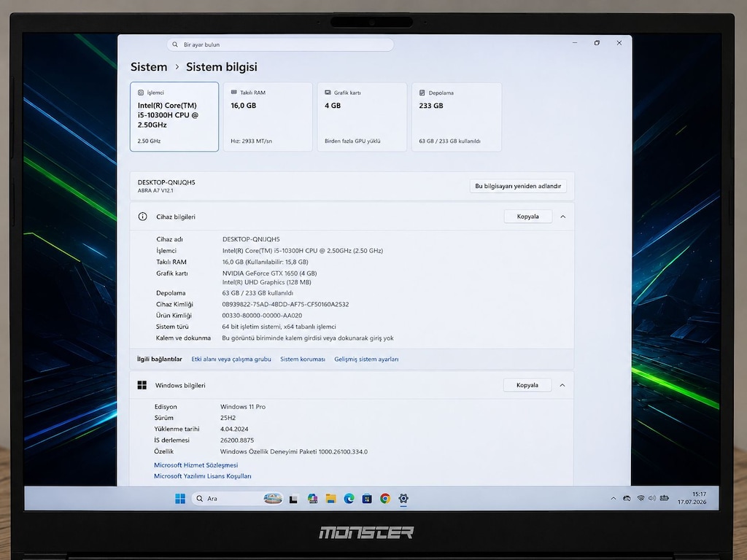Select the İşlemci processor card
This screenshot has width=747, height=560.
tap(174, 117)
